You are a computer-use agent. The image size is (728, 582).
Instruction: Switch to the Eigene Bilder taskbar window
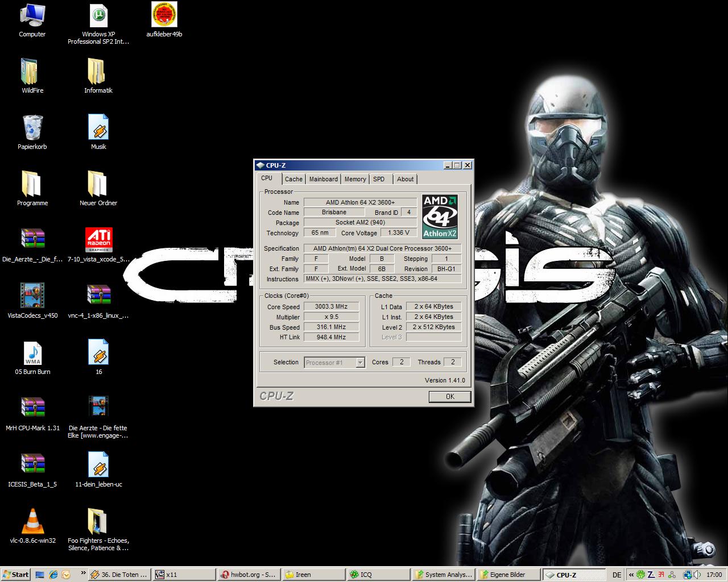point(508,575)
